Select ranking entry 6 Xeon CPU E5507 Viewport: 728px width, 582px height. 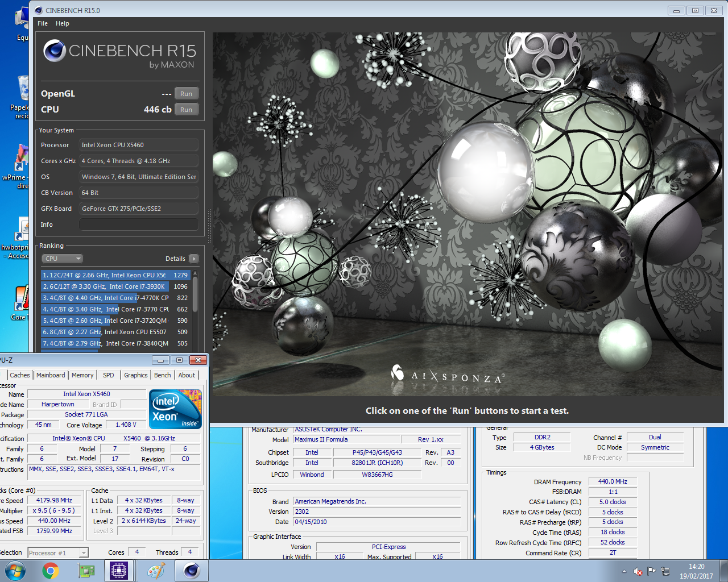pos(115,332)
